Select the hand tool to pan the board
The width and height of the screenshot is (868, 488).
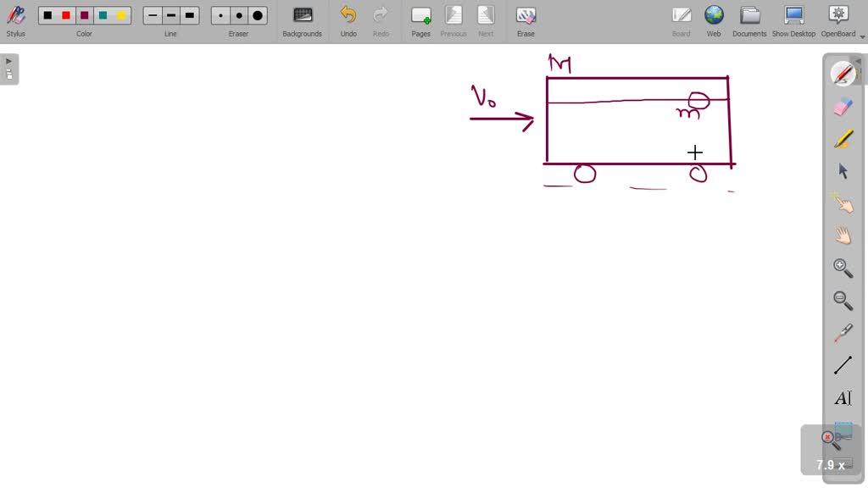pos(842,236)
